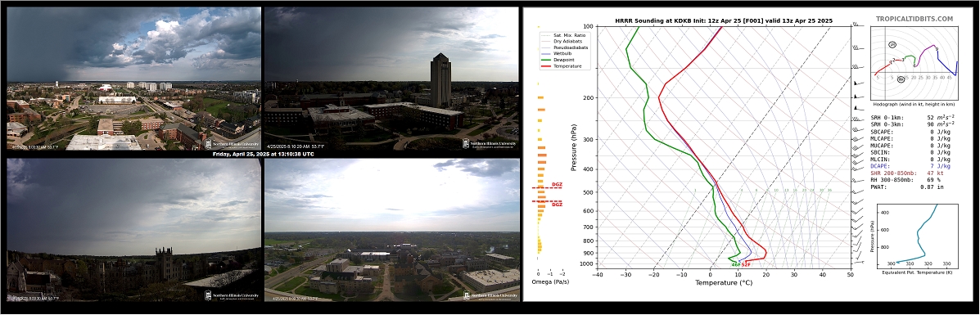This screenshot has height=315, width=980.
Task: Click the 500 pressure tick label on skew-T
Action: pos(588,192)
